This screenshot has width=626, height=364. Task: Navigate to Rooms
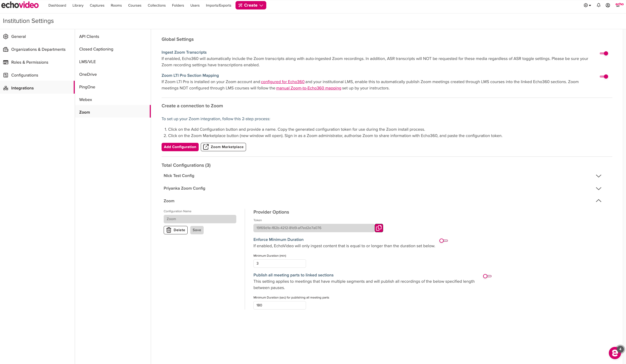coord(116,5)
